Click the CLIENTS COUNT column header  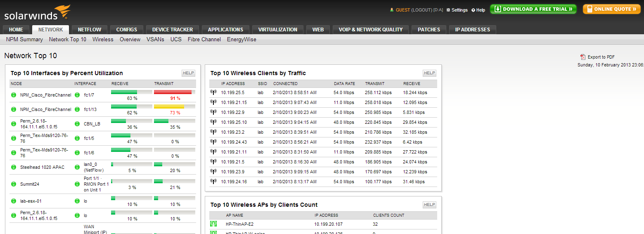(388, 215)
